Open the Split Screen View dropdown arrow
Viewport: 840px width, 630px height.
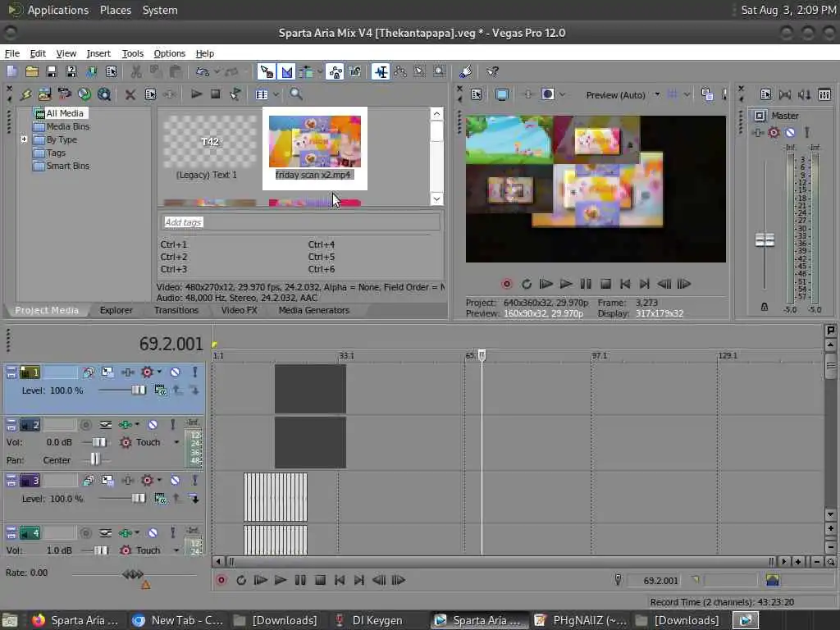tap(563, 95)
